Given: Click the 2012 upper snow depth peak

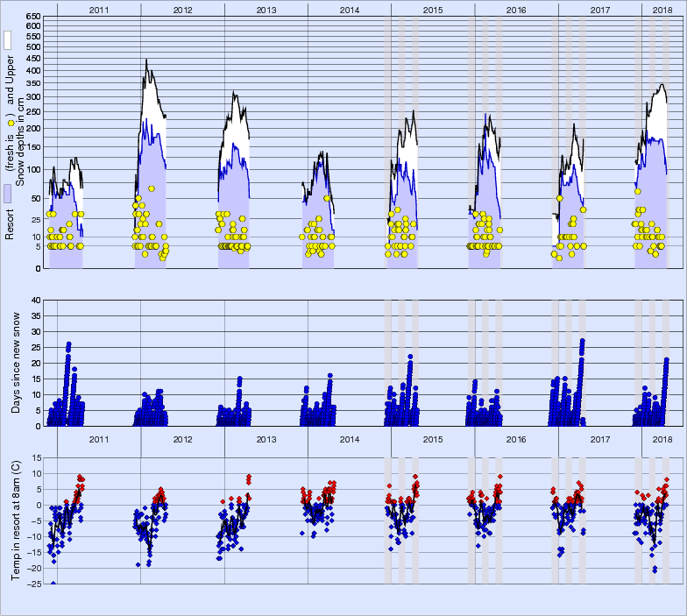Looking at the screenshot, I should click(145, 60).
